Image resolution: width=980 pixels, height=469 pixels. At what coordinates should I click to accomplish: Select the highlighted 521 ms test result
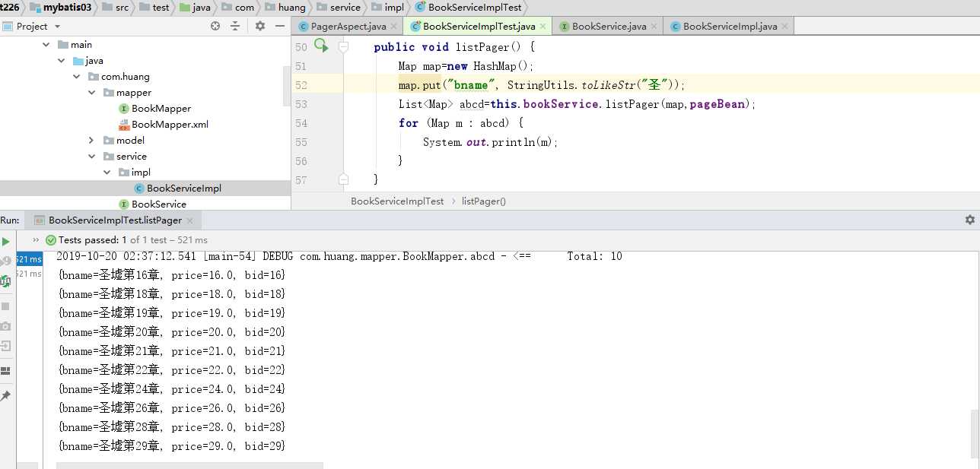coord(29,259)
